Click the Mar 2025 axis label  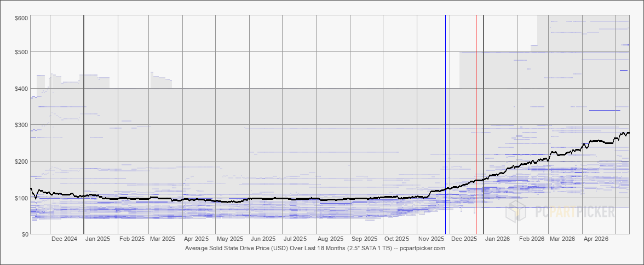[162, 239]
